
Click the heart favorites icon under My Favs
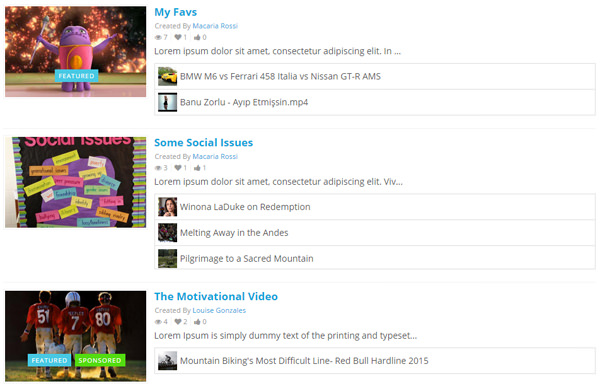click(178, 37)
